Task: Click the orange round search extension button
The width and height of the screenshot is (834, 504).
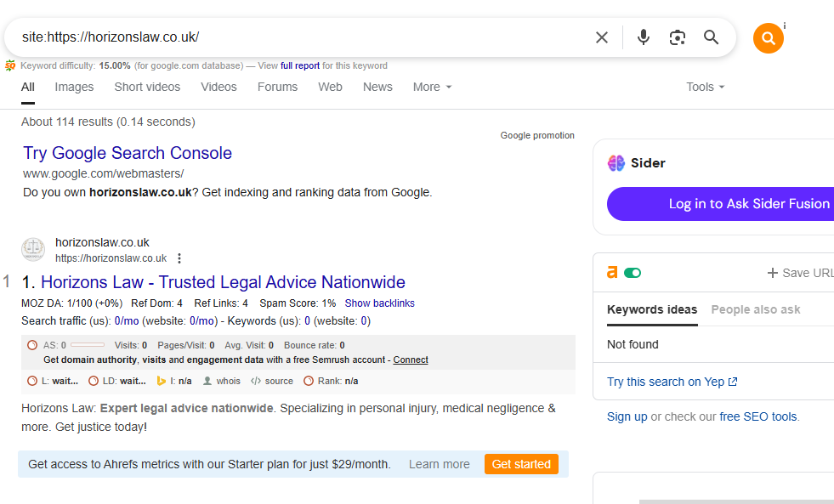Action: click(x=768, y=38)
